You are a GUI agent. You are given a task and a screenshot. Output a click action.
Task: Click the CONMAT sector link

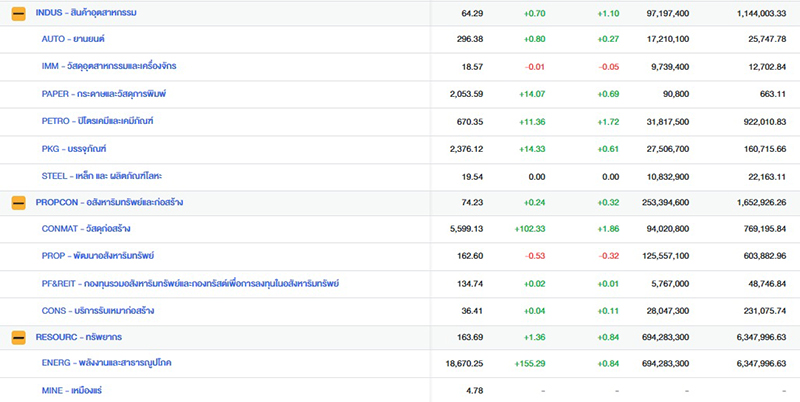pos(86,229)
